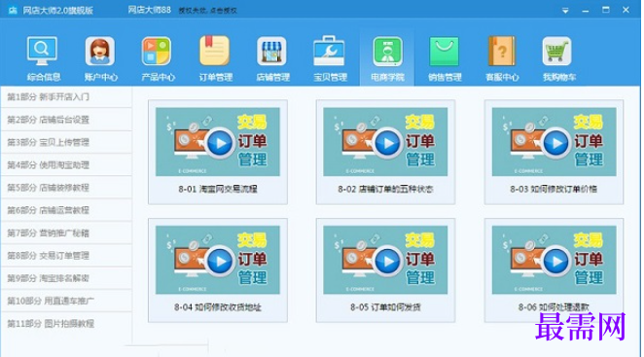
Task: Click the 8-01 淘宝网交易流程 title
Action: [218, 190]
